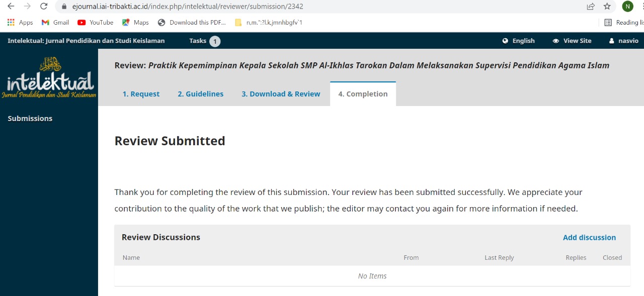The height and width of the screenshot is (296, 644).
Task: Go back using the browser back arrow
Action: (x=11, y=7)
